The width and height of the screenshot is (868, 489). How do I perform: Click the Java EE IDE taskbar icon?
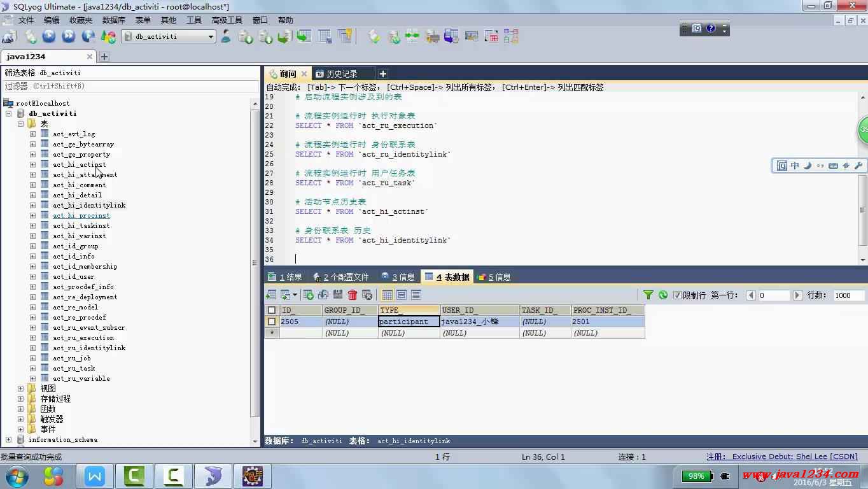[x=253, y=476]
